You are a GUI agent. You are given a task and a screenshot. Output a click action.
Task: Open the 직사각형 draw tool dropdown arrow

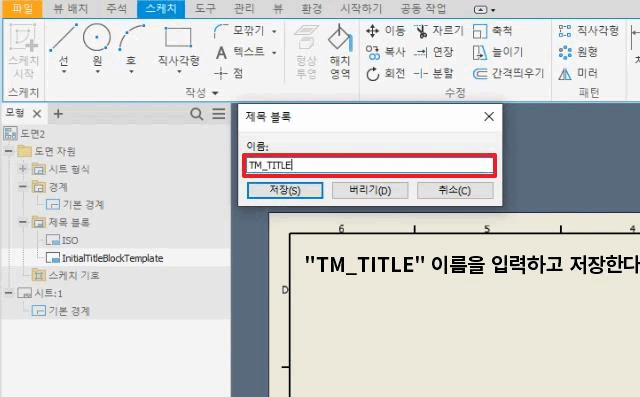click(x=179, y=72)
